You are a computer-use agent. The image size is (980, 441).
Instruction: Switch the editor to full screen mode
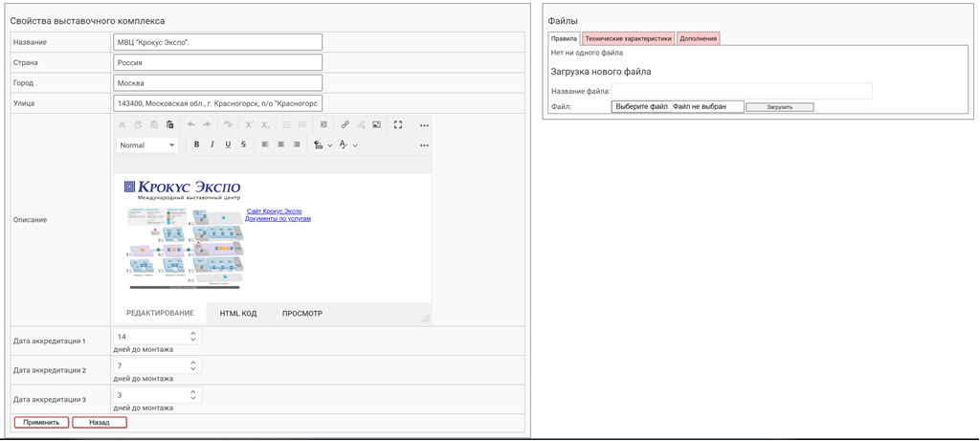pos(398,125)
